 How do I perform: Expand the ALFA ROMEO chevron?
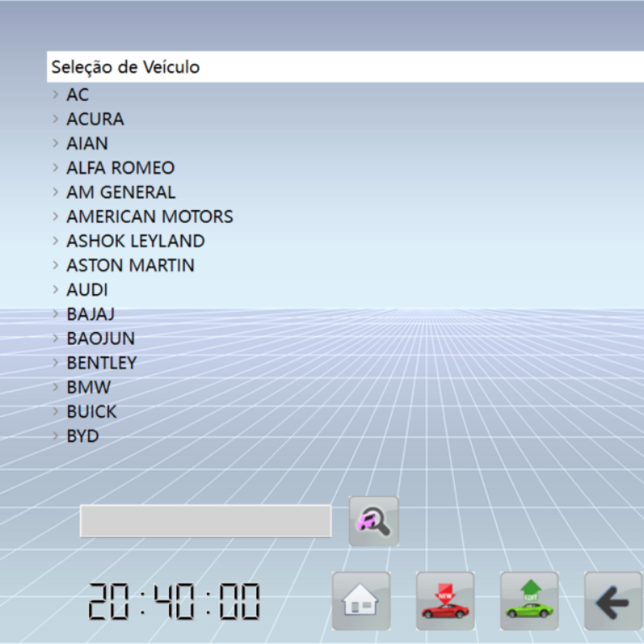pyautogui.click(x=55, y=167)
